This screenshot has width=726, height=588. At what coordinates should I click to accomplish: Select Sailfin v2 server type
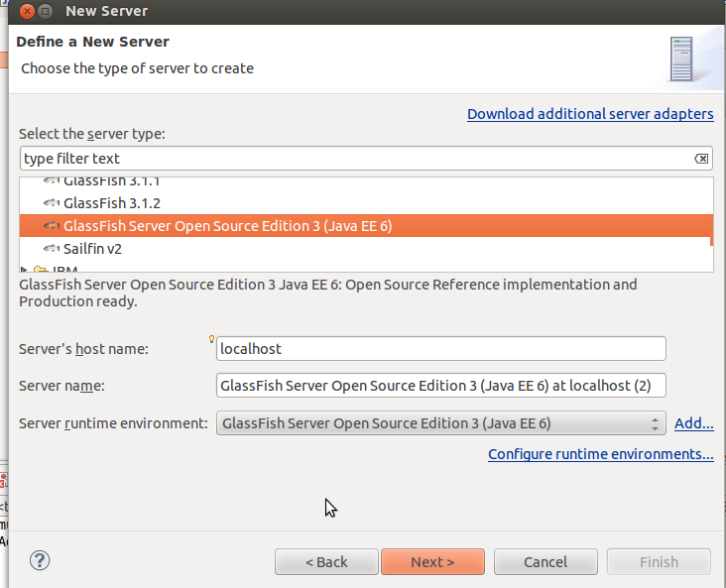click(x=93, y=248)
